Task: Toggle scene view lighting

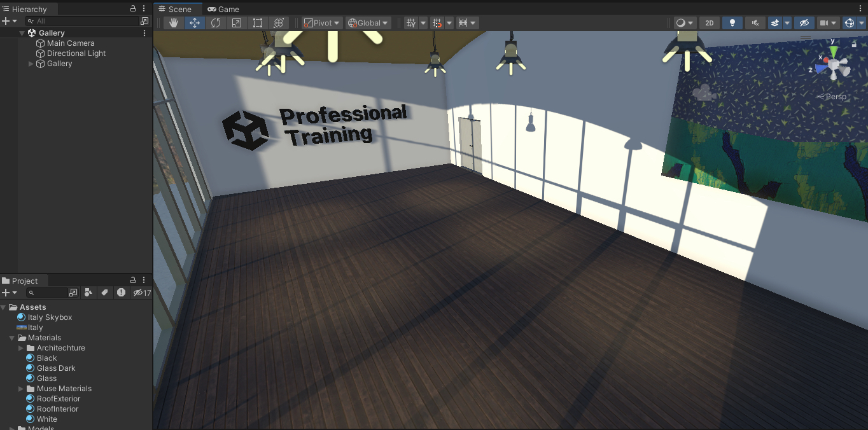Action: (x=732, y=22)
